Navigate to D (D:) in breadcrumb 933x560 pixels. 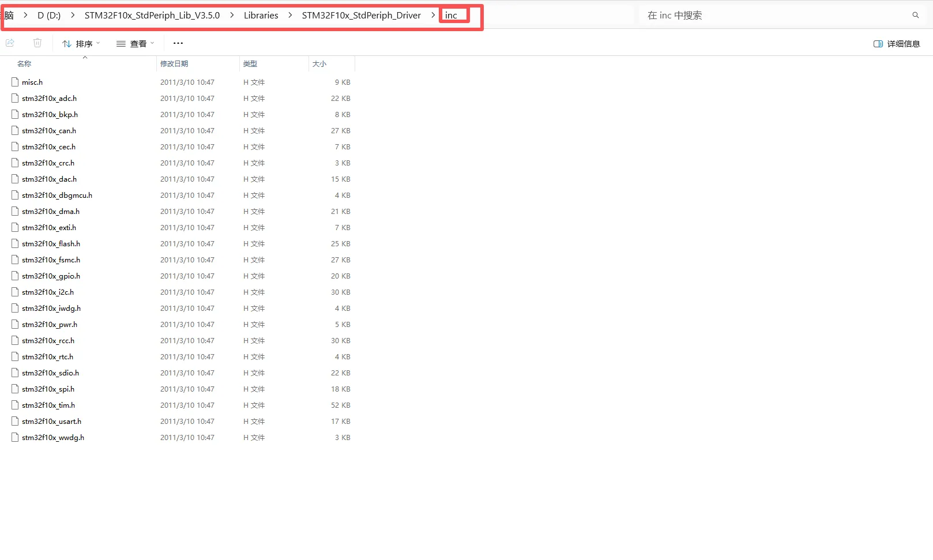(x=49, y=16)
